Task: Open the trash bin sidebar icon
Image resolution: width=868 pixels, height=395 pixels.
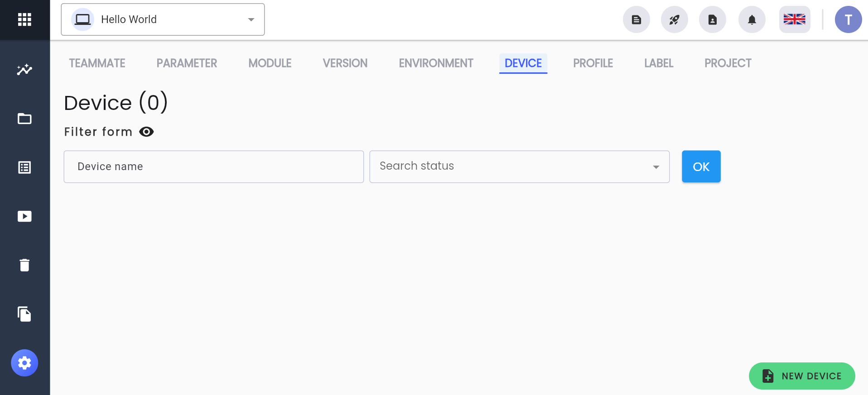Action: pos(24,265)
